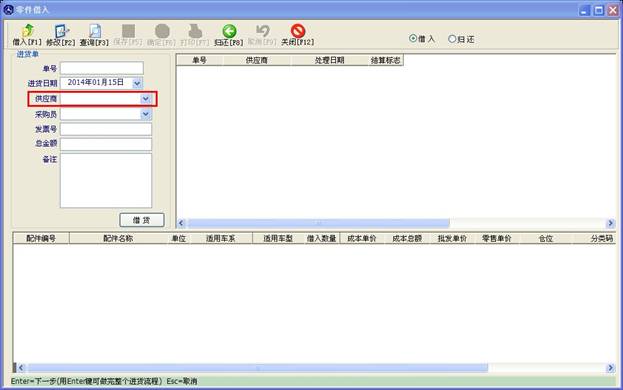Click the greyed 保存[F5] save icon
Image resolution: width=623 pixels, height=390 pixels.
coord(128,31)
